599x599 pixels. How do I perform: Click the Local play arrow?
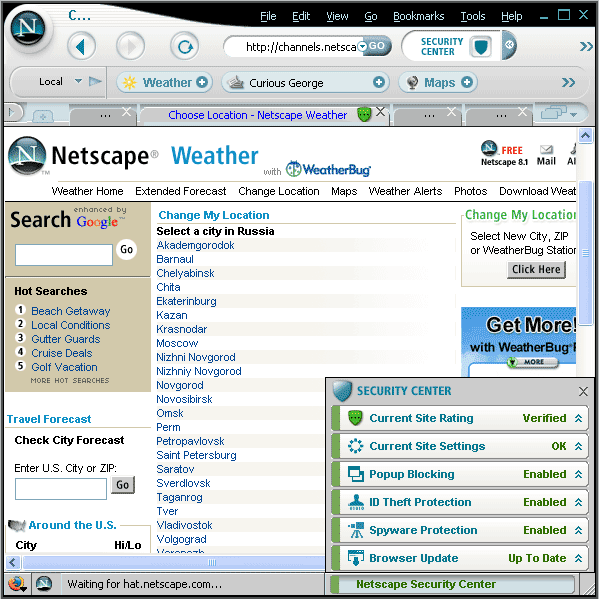[95, 81]
